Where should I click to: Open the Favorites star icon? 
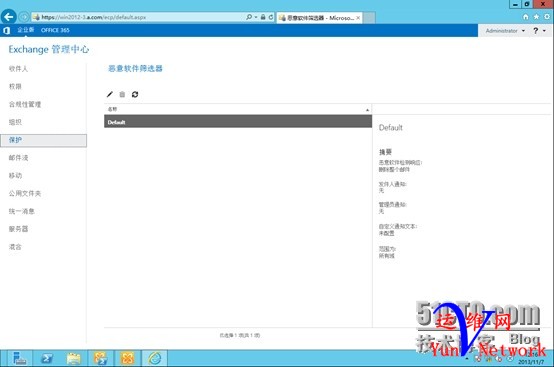[x=536, y=17]
